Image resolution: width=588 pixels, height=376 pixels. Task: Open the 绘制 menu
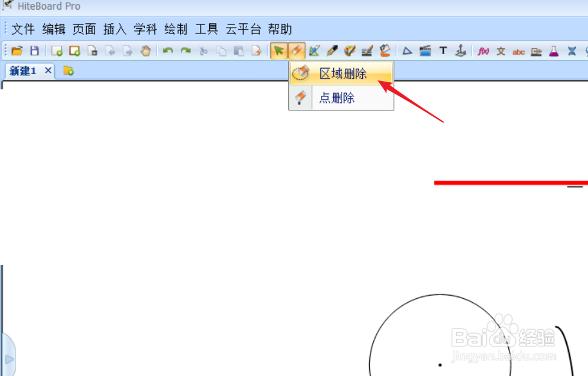pyautogui.click(x=176, y=29)
